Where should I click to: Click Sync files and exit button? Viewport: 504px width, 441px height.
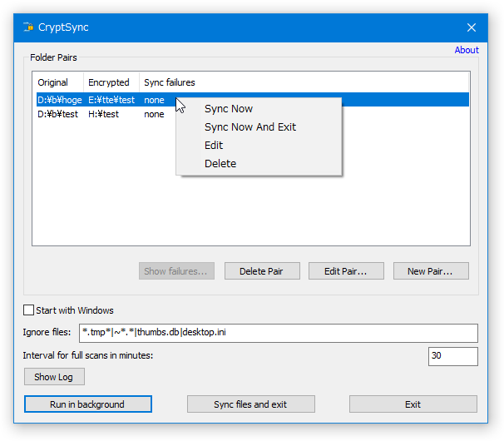[250, 404]
